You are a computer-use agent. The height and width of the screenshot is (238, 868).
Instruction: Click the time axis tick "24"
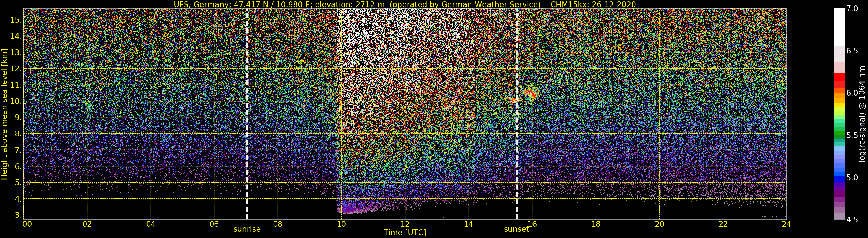point(786,224)
